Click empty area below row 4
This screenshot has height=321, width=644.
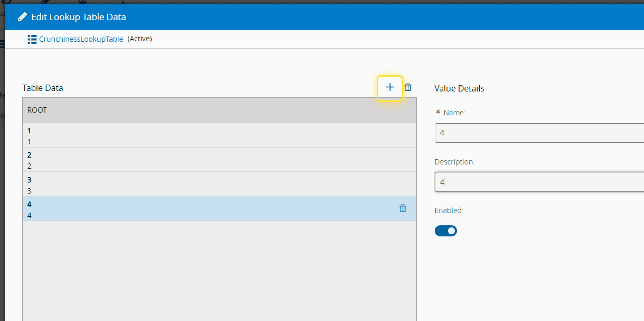pos(219,270)
